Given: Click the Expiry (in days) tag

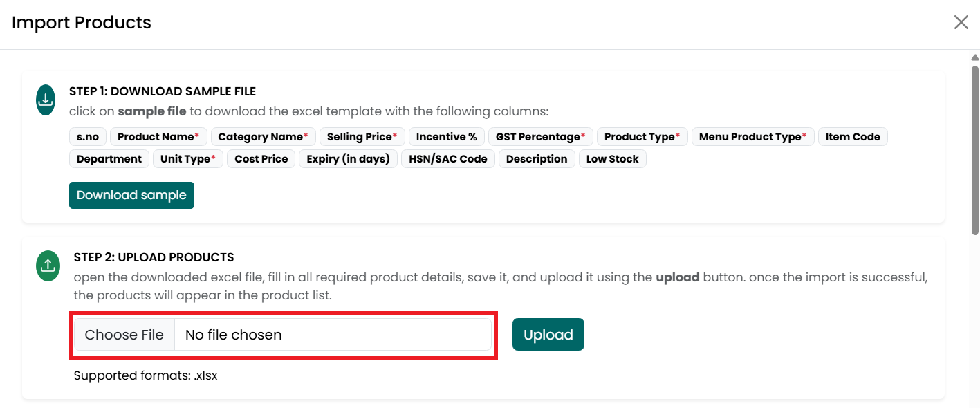Looking at the screenshot, I should [349, 159].
